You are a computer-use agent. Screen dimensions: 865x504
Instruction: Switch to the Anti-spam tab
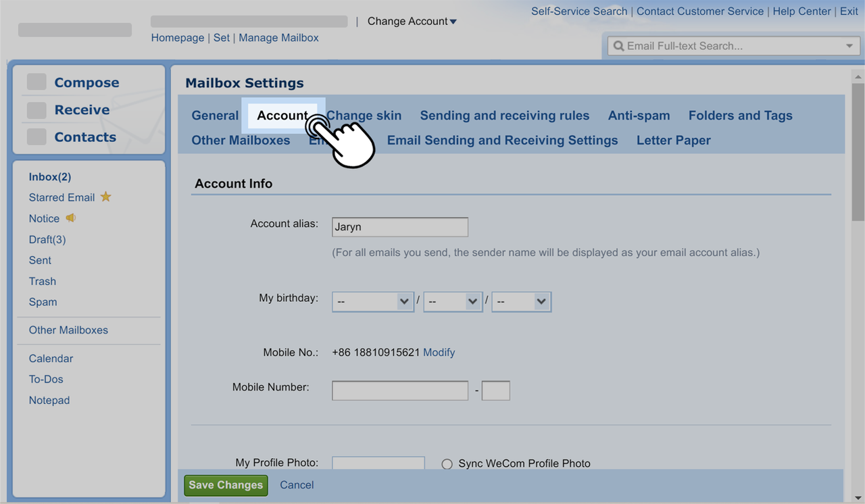(639, 116)
